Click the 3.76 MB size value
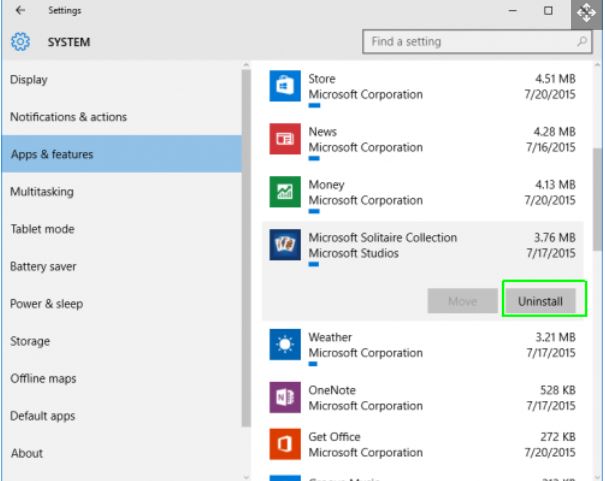 coord(555,238)
